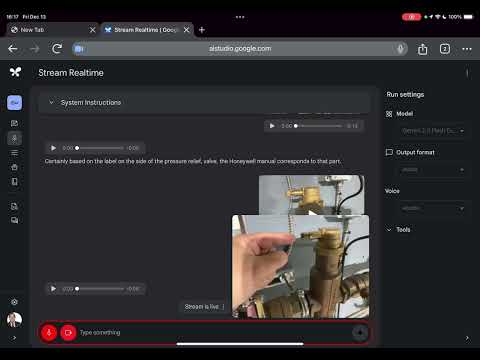480x360 pixels.
Task: Click the aistudio.google.com address bar
Action: [x=240, y=49]
